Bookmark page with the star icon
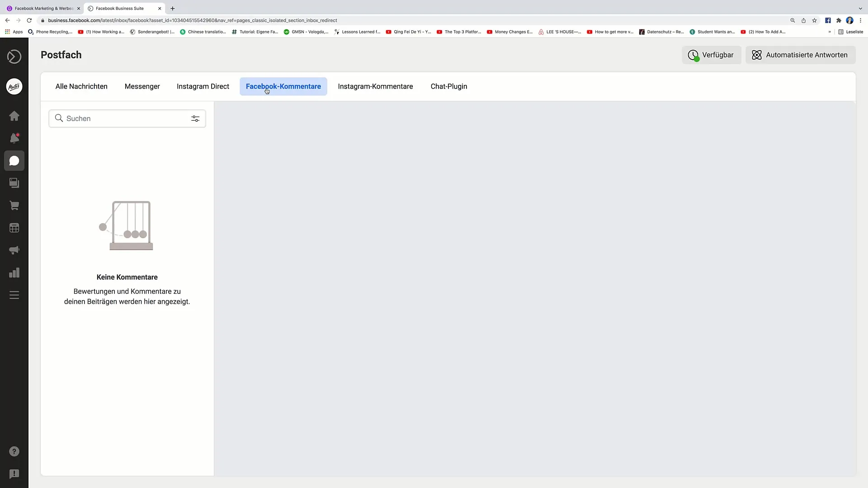Viewport: 868px width, 488px height. coord(814,20)
